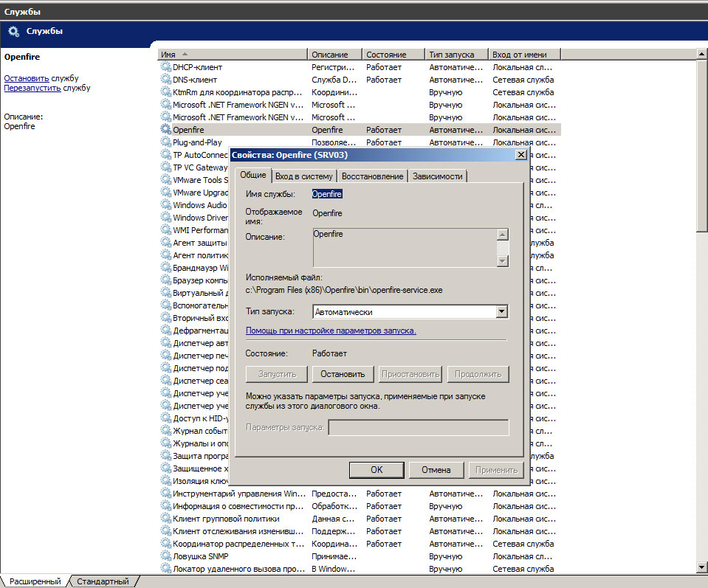Click the Plug-and-Play service icon
Screen dimensions: 708x588
point(165,142)
